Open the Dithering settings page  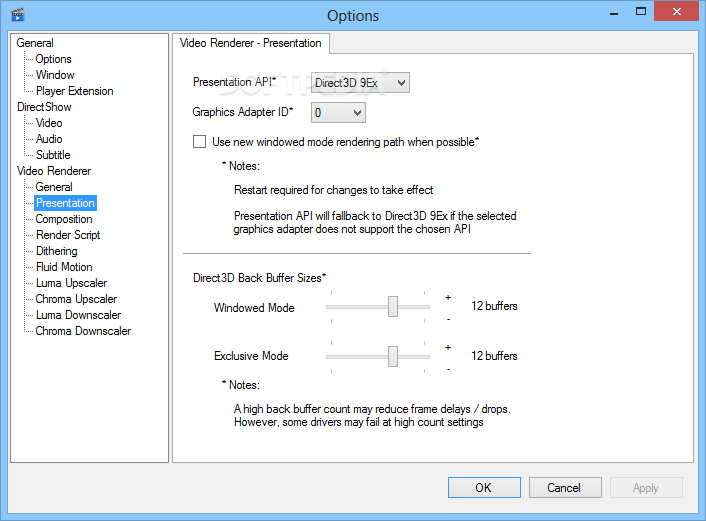click(x=56, y=251)
